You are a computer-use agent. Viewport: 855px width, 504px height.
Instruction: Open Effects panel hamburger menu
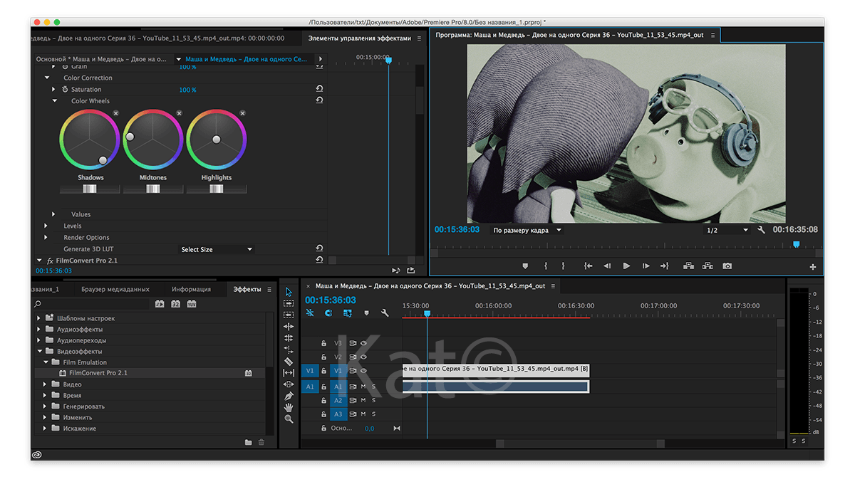pyautogui.click(x=269, y=290)
